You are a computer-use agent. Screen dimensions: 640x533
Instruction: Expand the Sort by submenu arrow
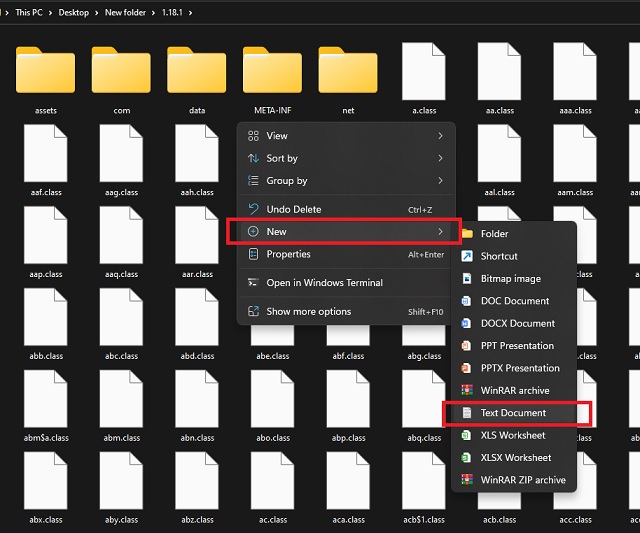click(440, 158)
